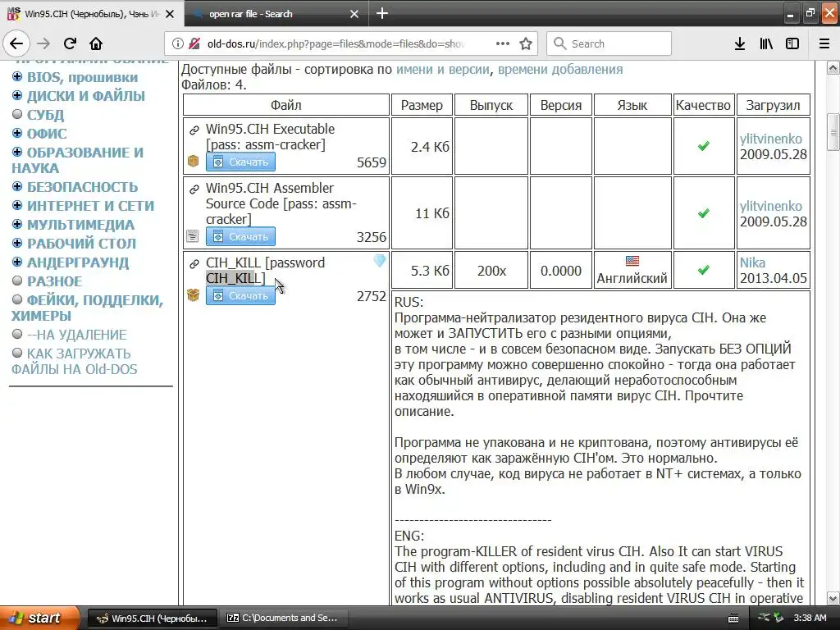The height and width of the screenshot is (630, 840).
Task: Open КАК ЗАГРУЖАТЬ ФАЙЛЫ НА Old-DOS link
Action: tap(75, 362)
